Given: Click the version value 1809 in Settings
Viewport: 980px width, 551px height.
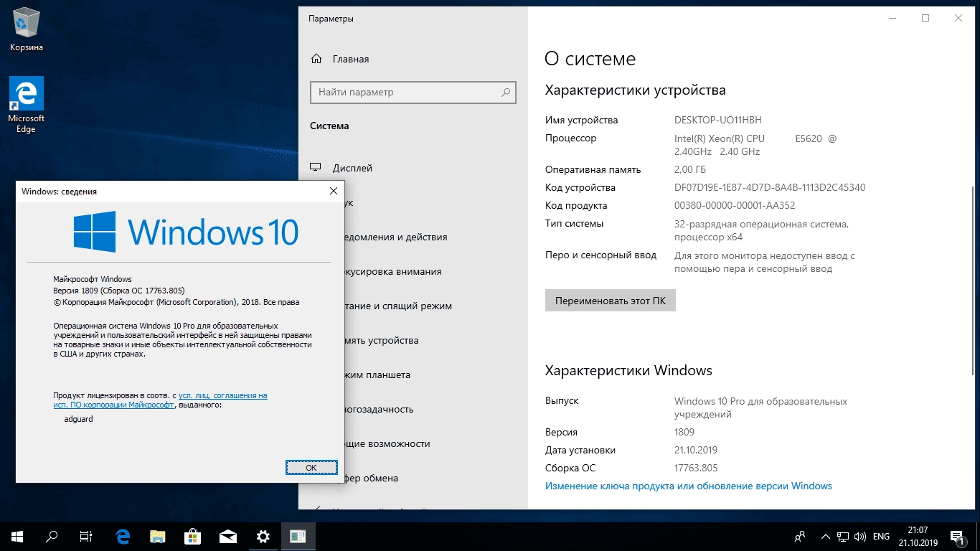Looking at the screenshot, I should tap(684, 432).
